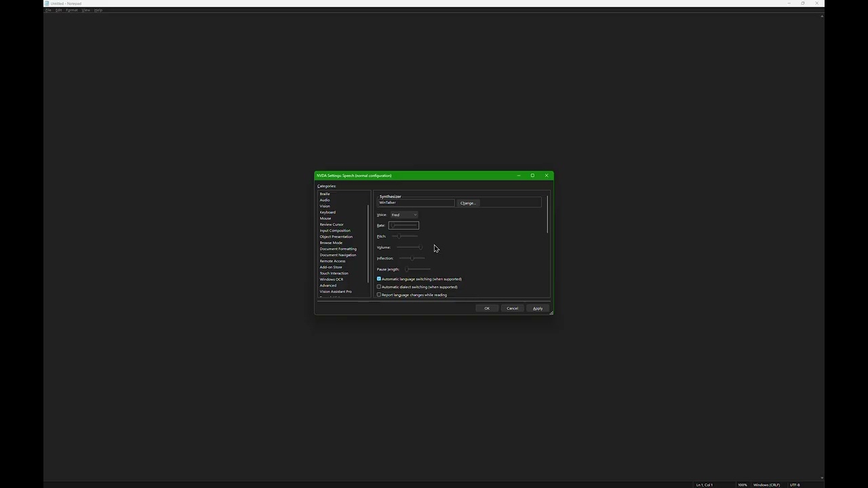Click the Pause length slider

tap(417, 269)
